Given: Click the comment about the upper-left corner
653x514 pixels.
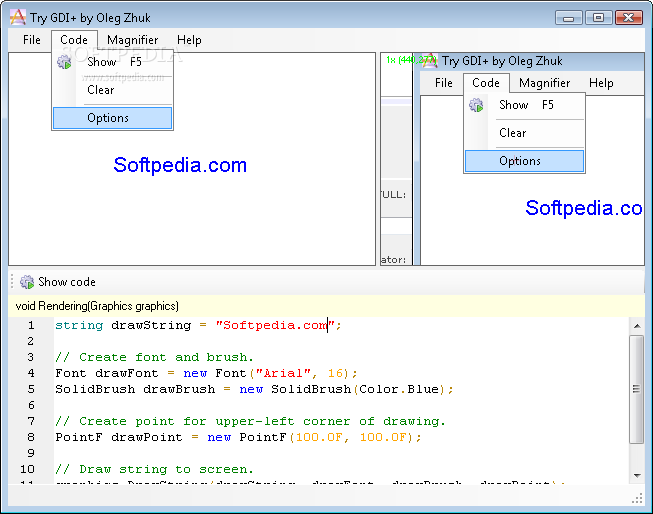Looking at the screenshot, I should 250,422.
